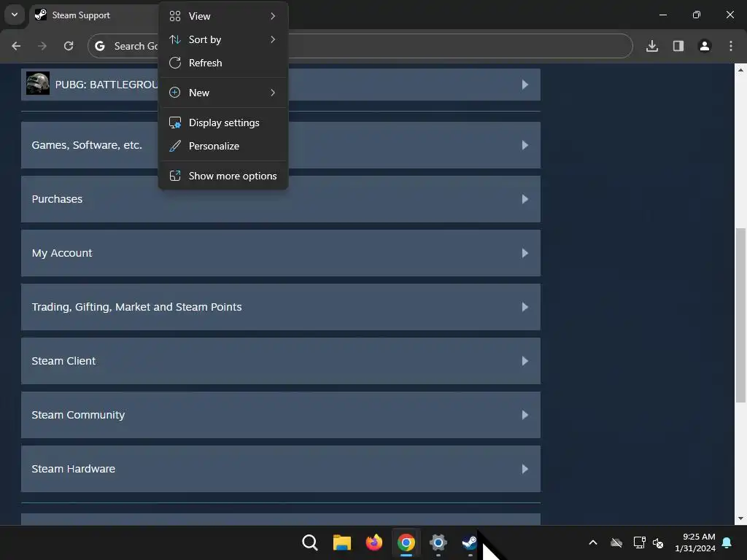This screenshot has width=747, height=560.
Task: Toggle Chrome side panel icon
Action: 678,46
